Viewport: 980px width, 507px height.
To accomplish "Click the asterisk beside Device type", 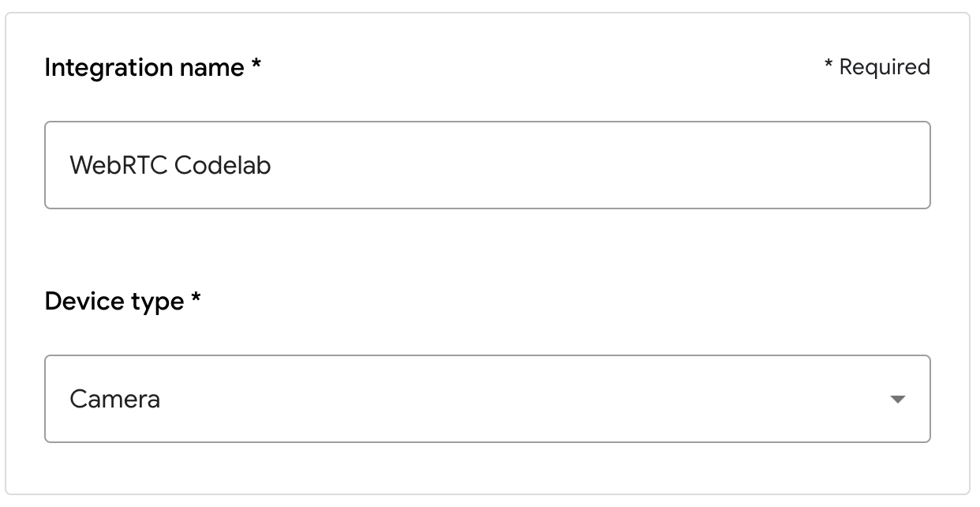I will 196,299.
